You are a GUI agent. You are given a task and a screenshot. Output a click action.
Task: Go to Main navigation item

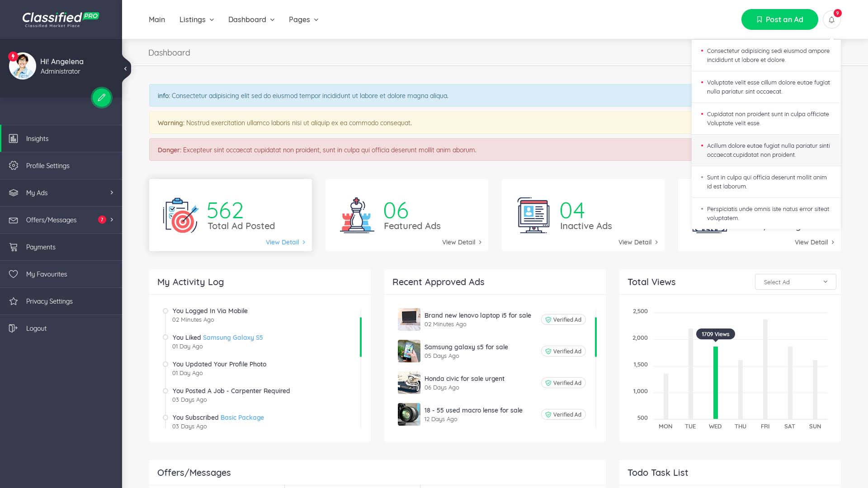157,20
